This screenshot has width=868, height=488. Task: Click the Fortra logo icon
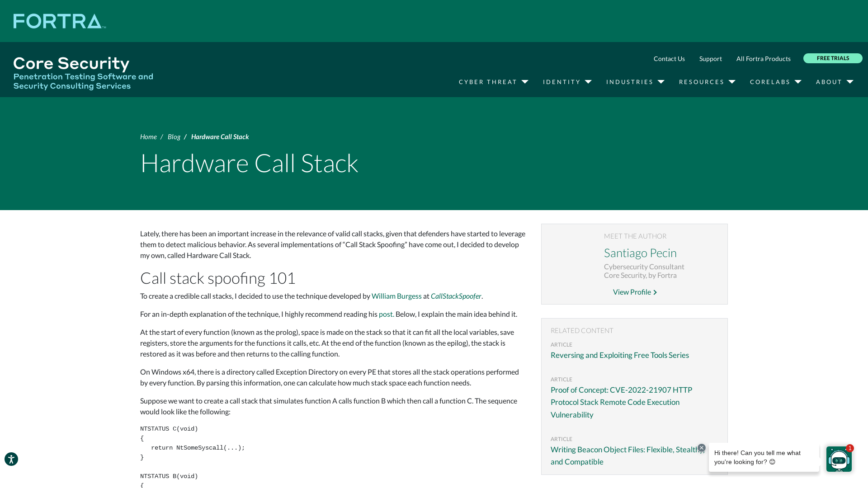(x=60, y=21)
